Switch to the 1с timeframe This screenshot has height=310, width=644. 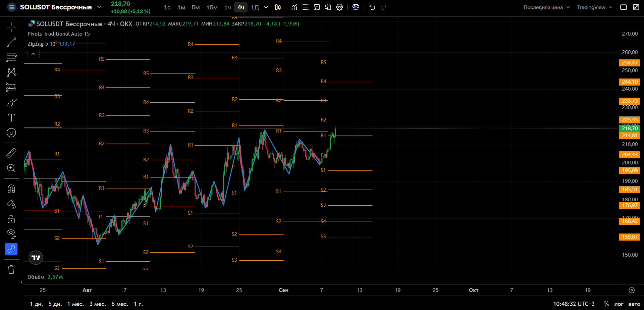point(167,7)
